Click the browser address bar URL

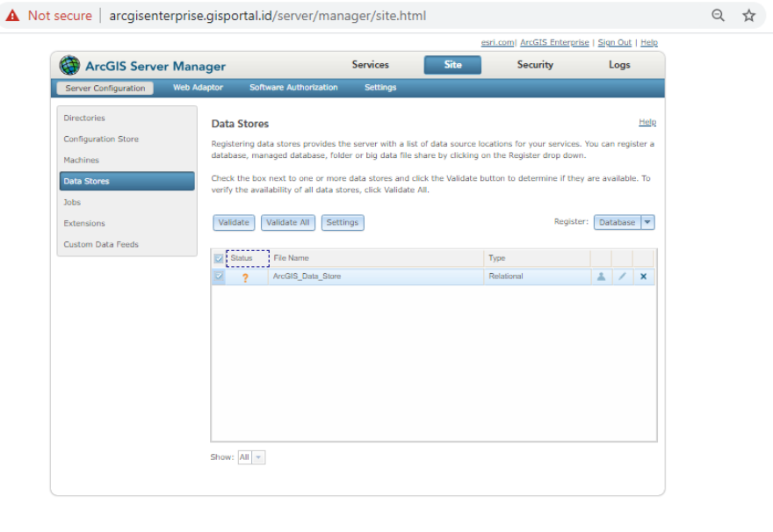(268, 16)
